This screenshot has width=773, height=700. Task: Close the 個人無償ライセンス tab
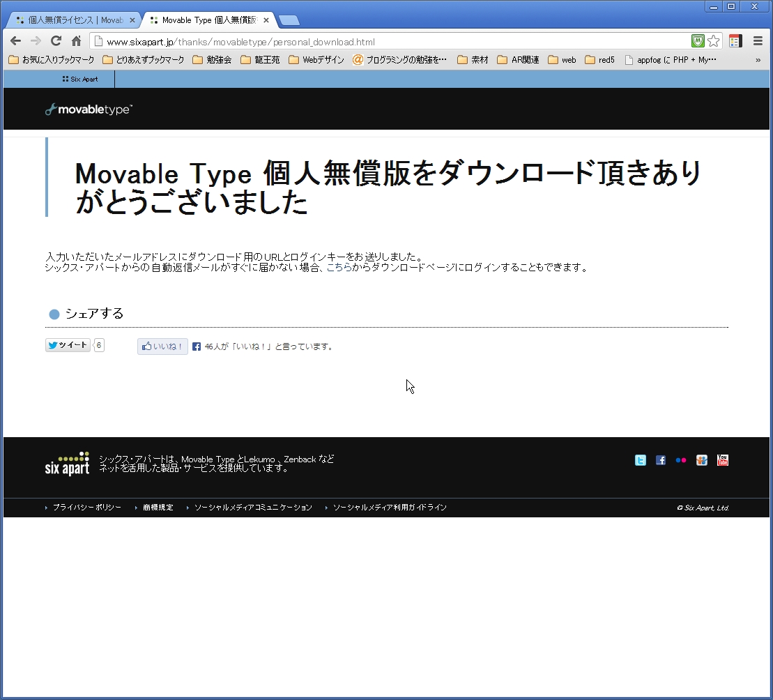[132, 20]
